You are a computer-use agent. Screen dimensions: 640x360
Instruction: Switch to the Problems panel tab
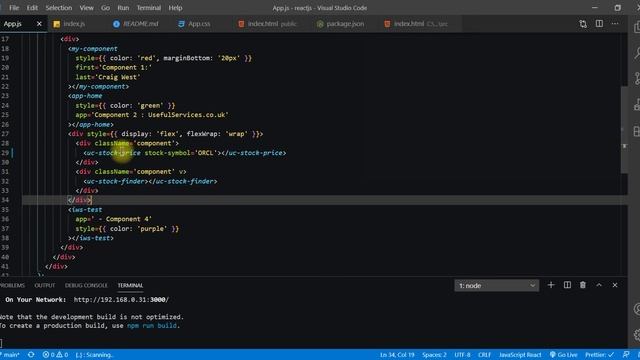click(12, 286)
